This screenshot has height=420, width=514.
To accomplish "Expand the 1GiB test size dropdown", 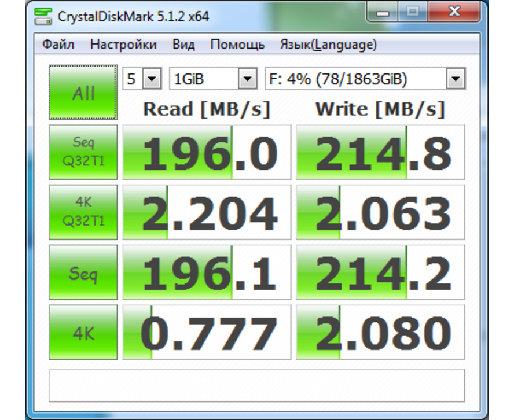I will 213,79.
